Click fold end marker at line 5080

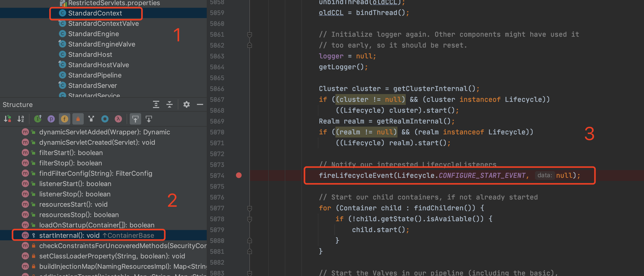(x=250, y=241)
